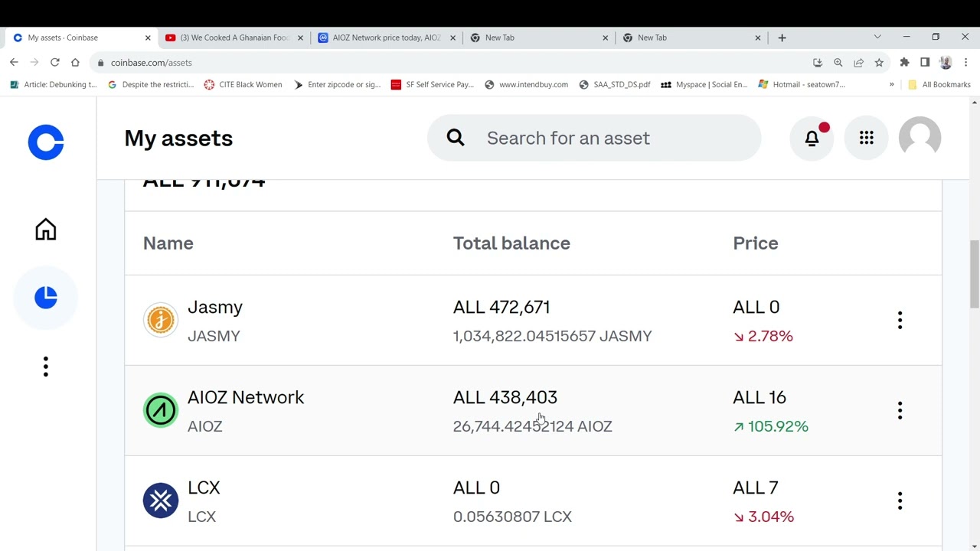
Task: Click the Price column header
Action: pyautogui.click(x=756, y=243)
